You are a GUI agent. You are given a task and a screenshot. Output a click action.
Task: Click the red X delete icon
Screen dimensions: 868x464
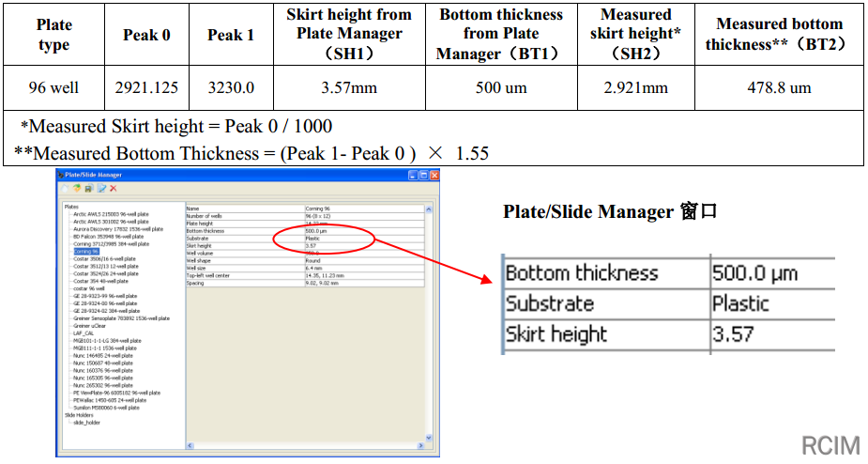tap(114, 189)
